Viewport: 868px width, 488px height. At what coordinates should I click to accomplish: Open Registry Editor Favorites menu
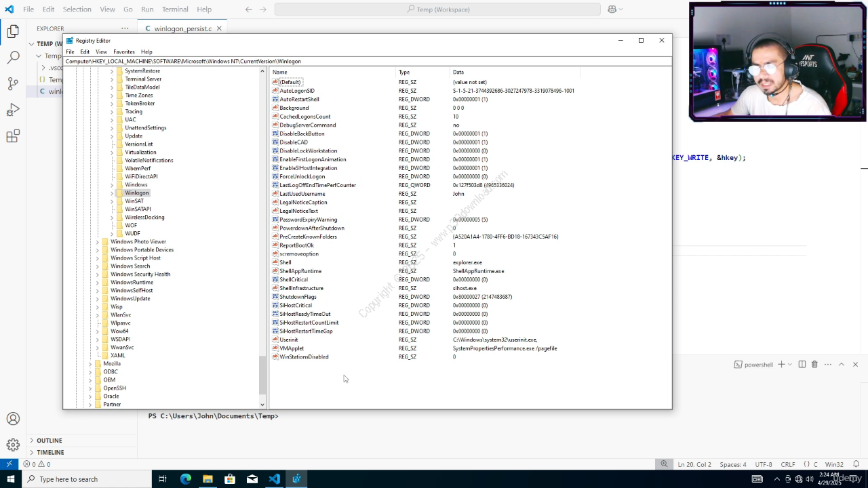[124, 52]
